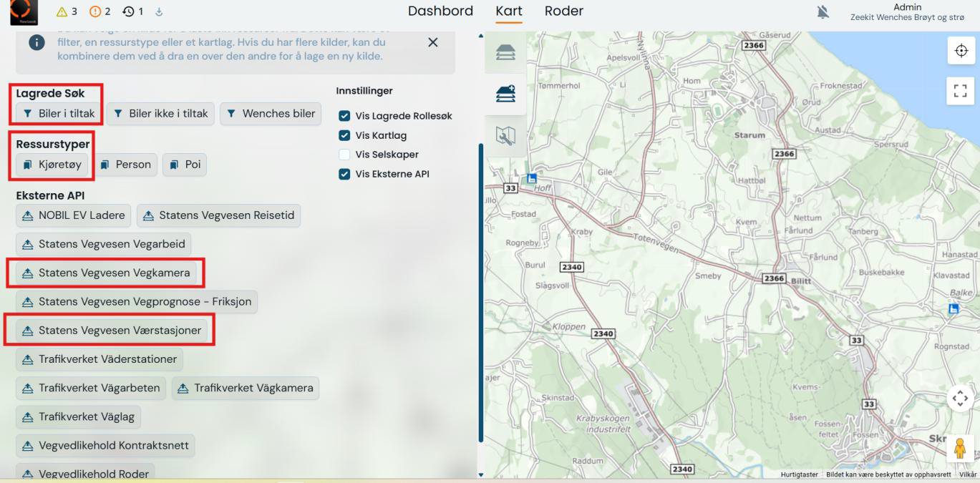This screenshot has width=980, height=483.
Task: Open the map tools wrench panel
Action: pyautogui.click(x=505, y=135)
